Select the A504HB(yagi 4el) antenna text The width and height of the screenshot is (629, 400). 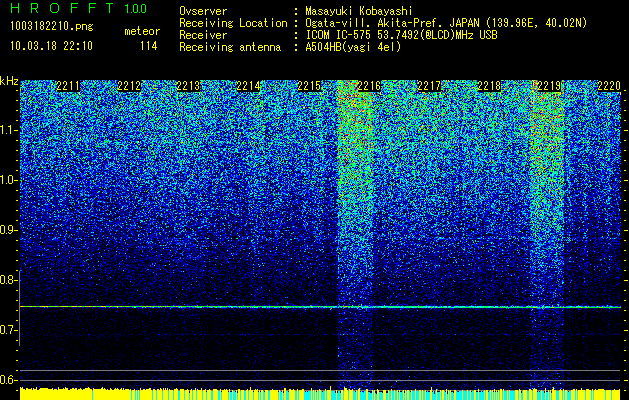click(353, 47)
